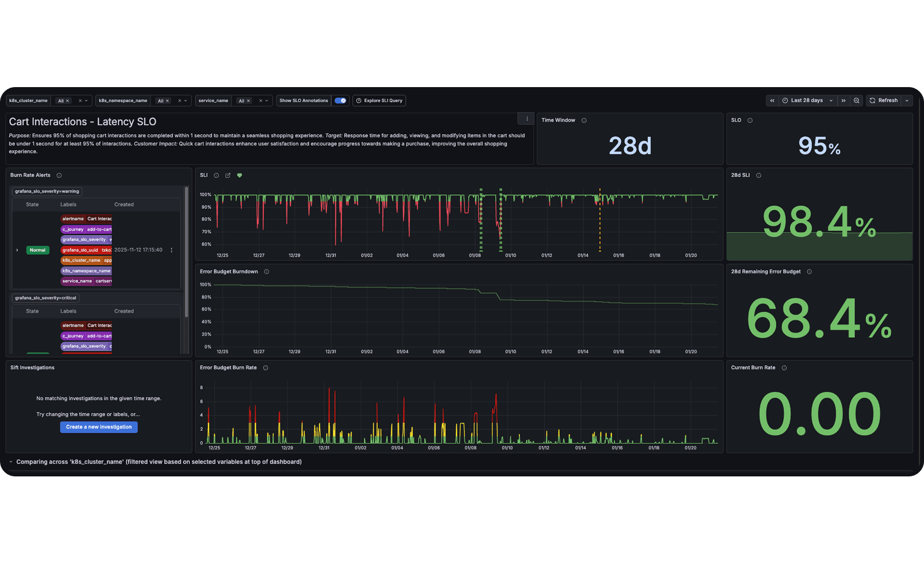The width and height of the screenshot is (924, 563).
Task: Remove the All value chip from k8s_cluster_name
Action: (67, 101)
